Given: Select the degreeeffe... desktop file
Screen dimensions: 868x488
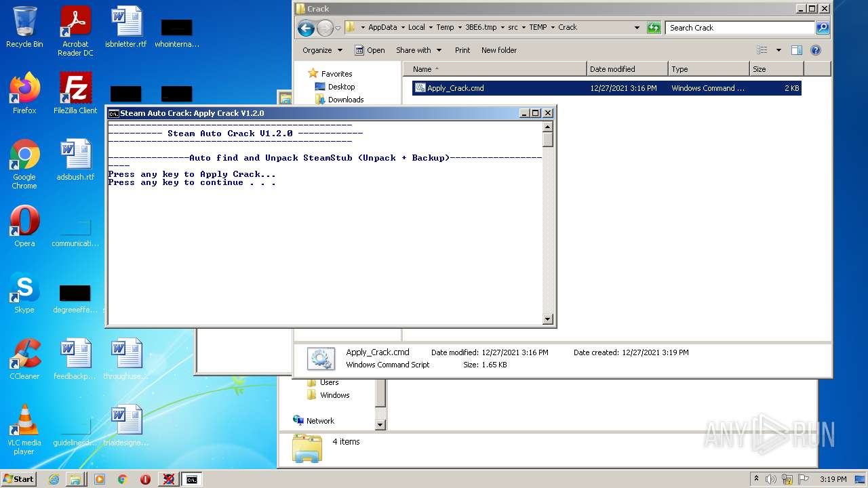Looking at the screenshot, I should click(75, 298).
